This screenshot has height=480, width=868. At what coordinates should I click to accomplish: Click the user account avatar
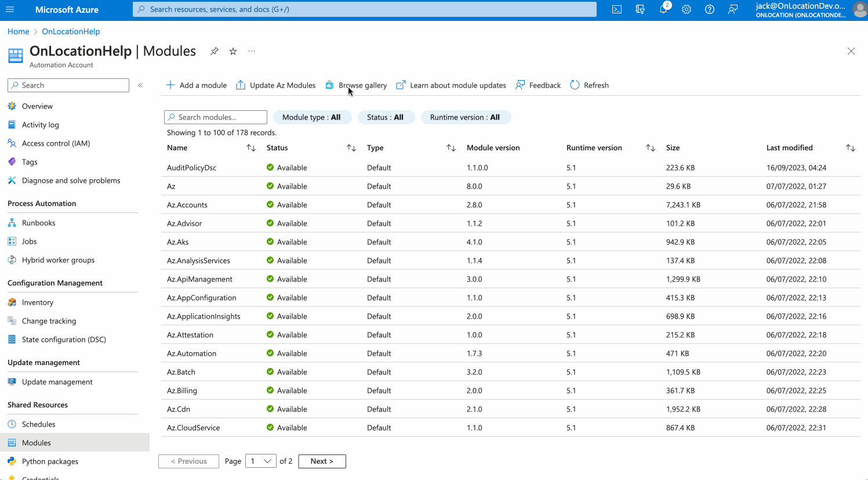click(860, 9)
